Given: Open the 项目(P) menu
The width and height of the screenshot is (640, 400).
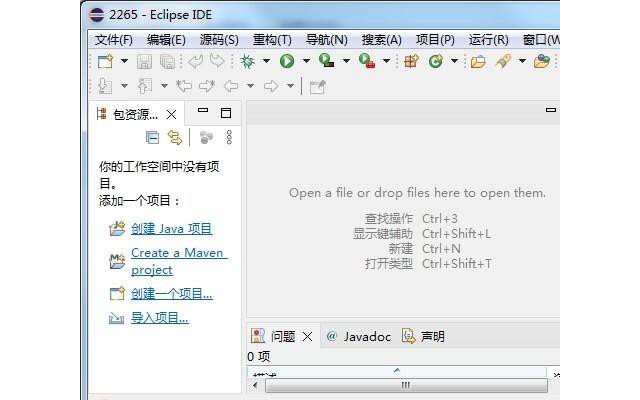Looking at the screenshot, I should click(435, 40).
